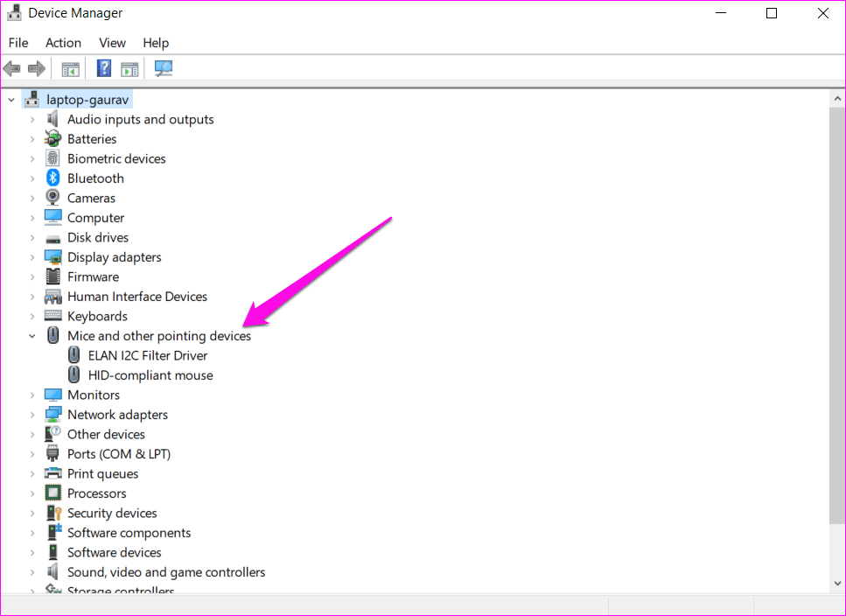
Task: Select the HID-compliant mouse entry
Action: pyautogui.click(x=150, y=375)
